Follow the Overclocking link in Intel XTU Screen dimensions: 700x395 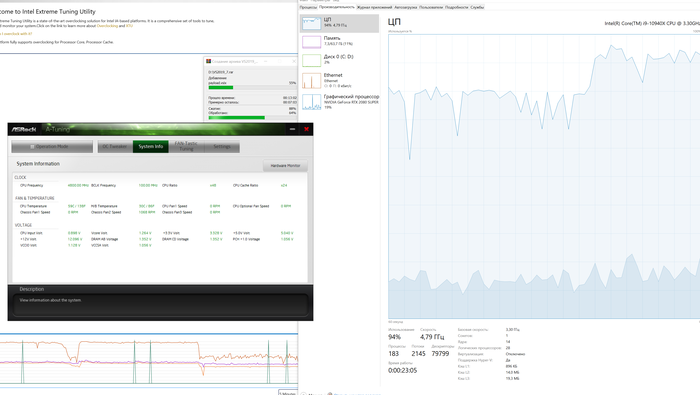click(x=107, y=26)
